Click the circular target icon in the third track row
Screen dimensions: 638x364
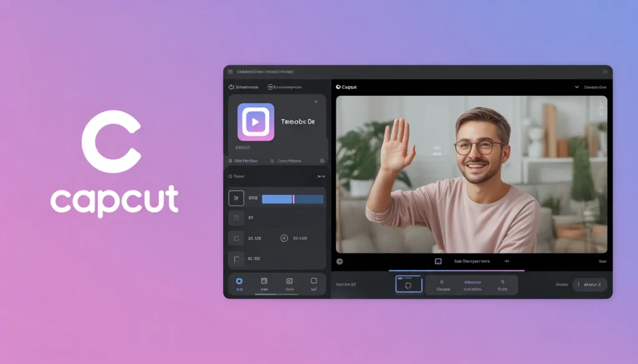tap(284, 238)
